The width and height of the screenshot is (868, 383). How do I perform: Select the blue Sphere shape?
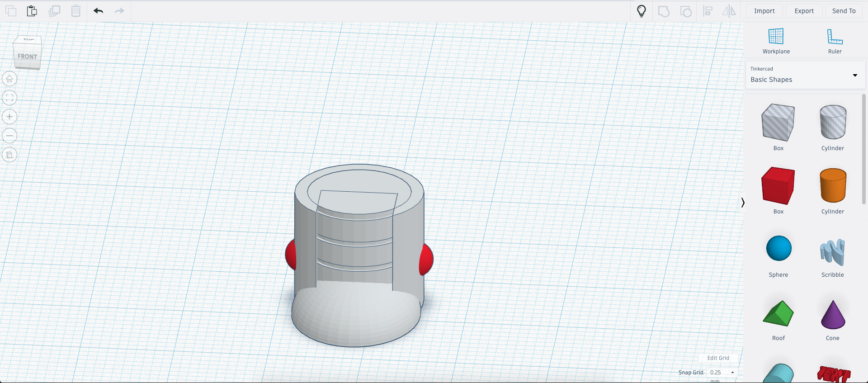[778, 249]
